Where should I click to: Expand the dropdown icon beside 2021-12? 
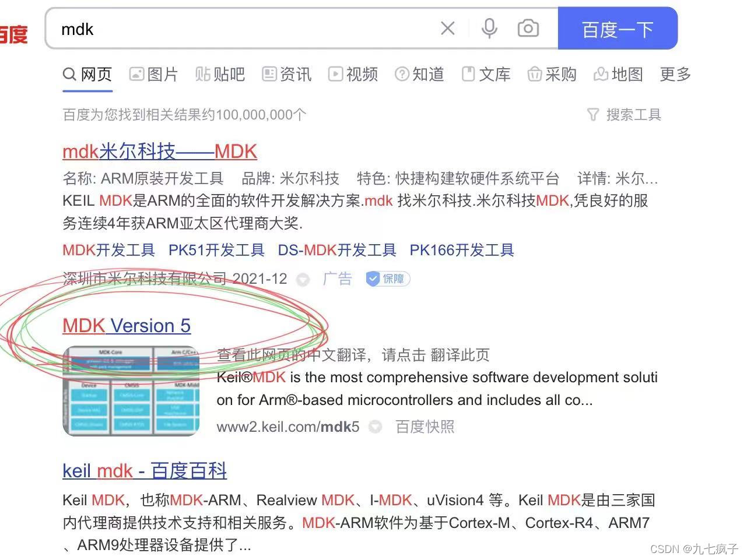tap(303, 280)
